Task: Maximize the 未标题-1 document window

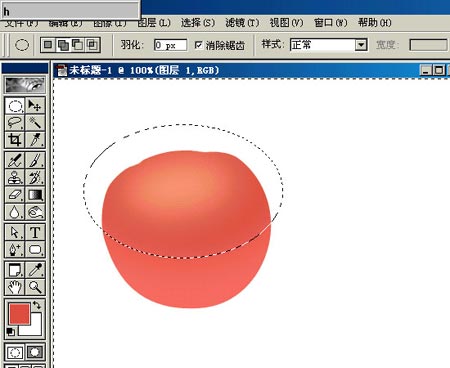Action: (x=439, y=70)
